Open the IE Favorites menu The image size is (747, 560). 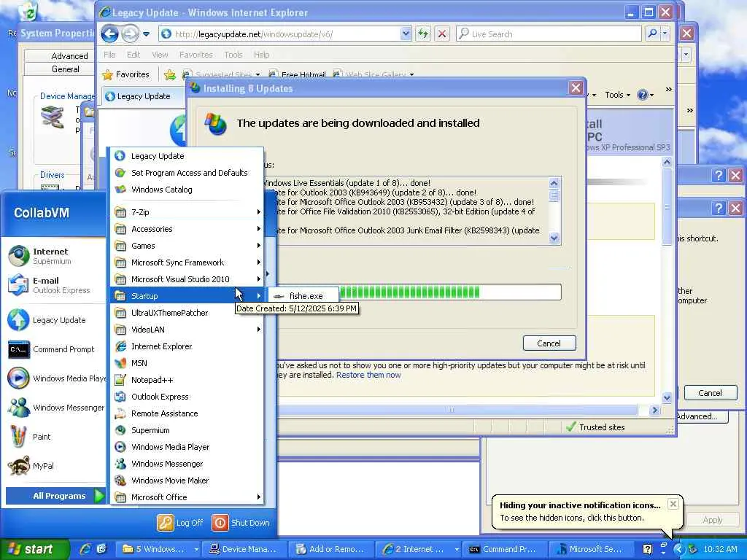[196, 55]
